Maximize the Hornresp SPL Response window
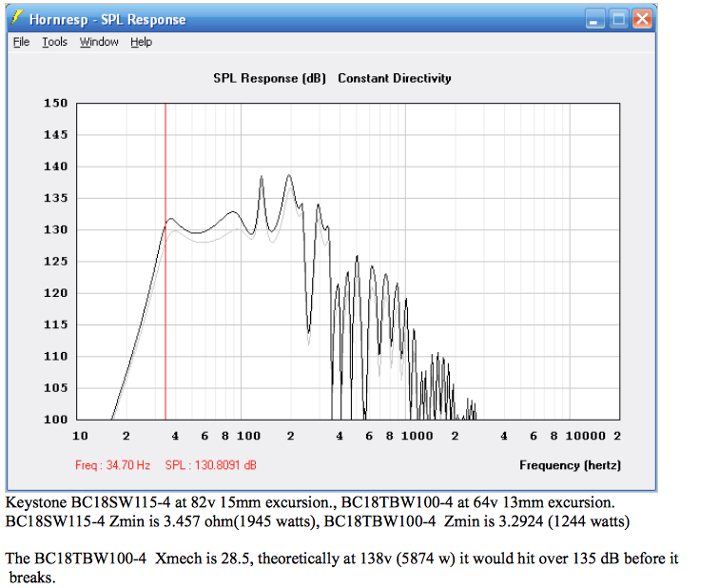 point(618,19)
